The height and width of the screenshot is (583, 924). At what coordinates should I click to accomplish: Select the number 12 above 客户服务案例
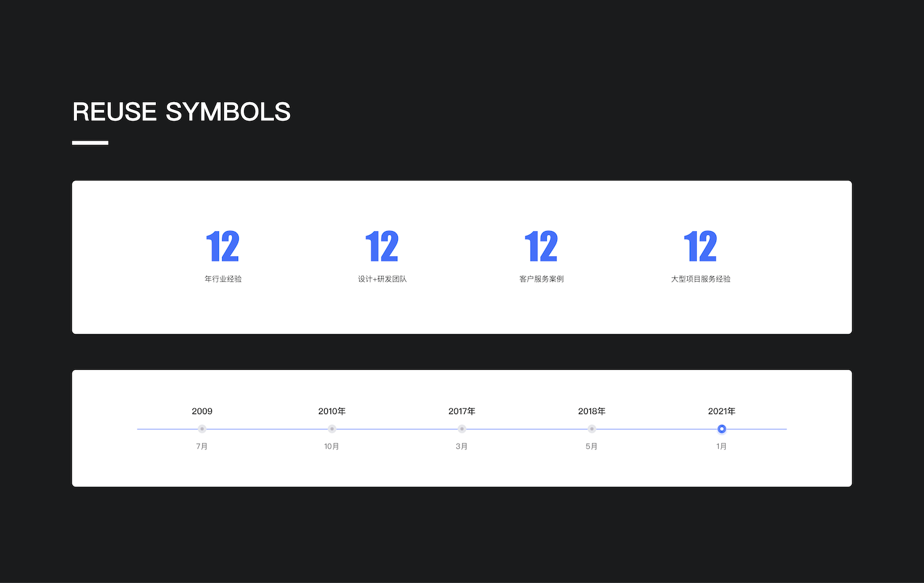541,247
